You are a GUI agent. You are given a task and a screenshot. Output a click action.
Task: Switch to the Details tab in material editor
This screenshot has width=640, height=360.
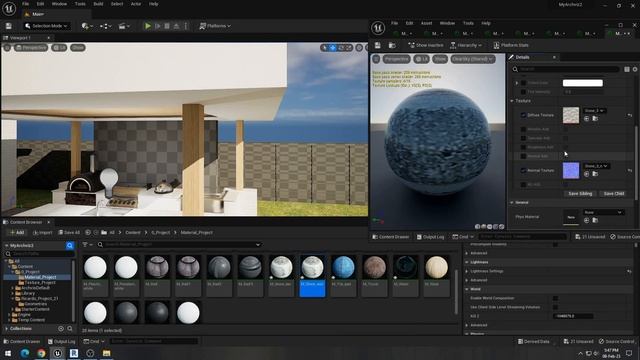pos(522,57)
